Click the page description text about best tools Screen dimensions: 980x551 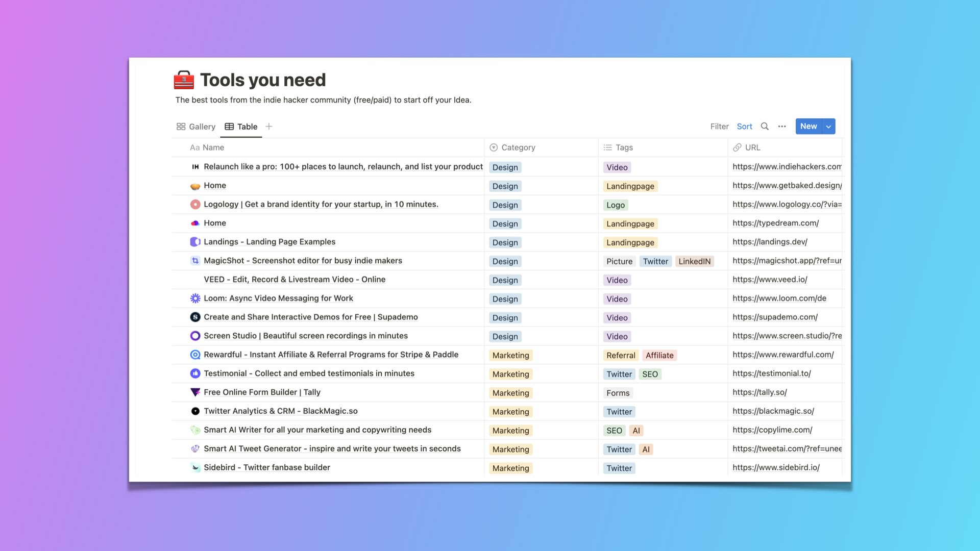coord(323,100)
